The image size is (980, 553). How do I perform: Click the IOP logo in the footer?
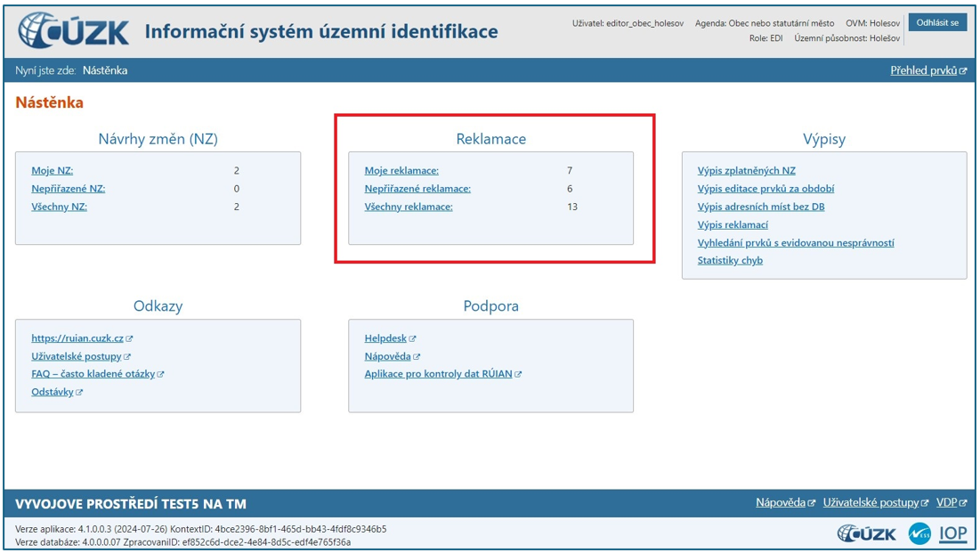(x=953, y=533)
